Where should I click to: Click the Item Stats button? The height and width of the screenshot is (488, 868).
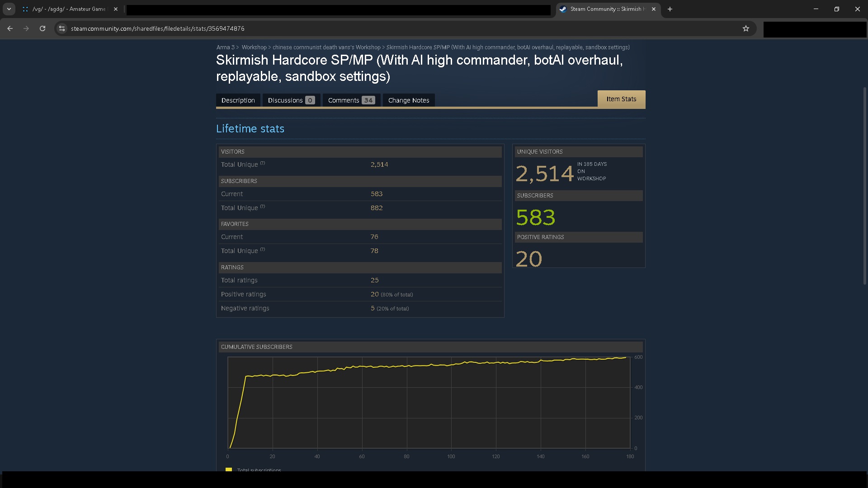click(621, 99)
